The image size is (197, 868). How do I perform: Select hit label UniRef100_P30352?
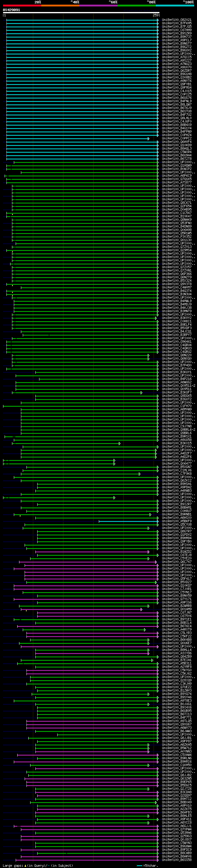point(177,236)
